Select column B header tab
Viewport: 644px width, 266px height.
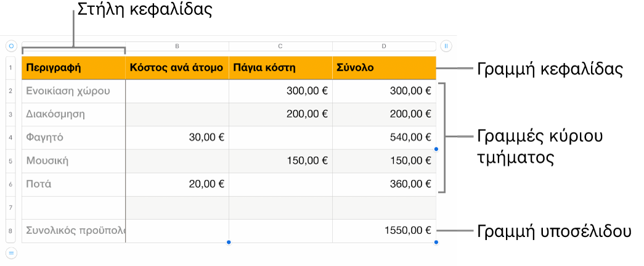177,46
